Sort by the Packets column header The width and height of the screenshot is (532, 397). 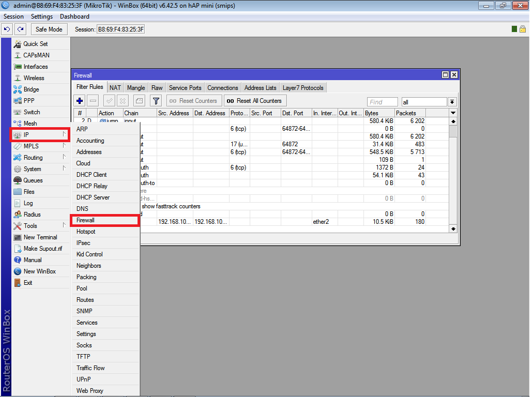(410, 113)
